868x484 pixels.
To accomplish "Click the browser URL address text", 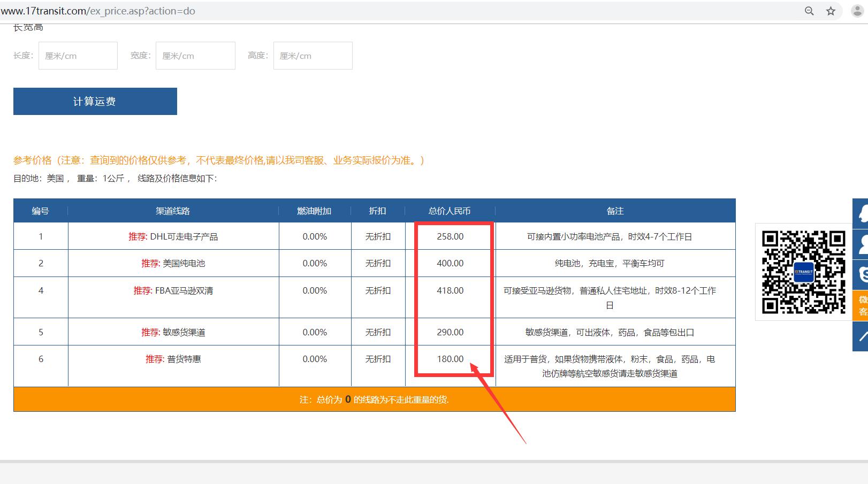I will click(98, 11).
